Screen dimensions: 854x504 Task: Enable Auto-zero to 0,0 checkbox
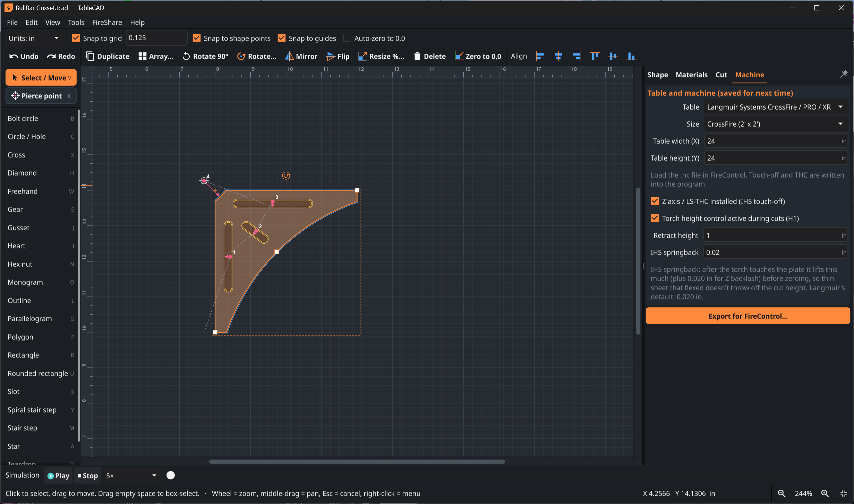(x=347, y=38)
